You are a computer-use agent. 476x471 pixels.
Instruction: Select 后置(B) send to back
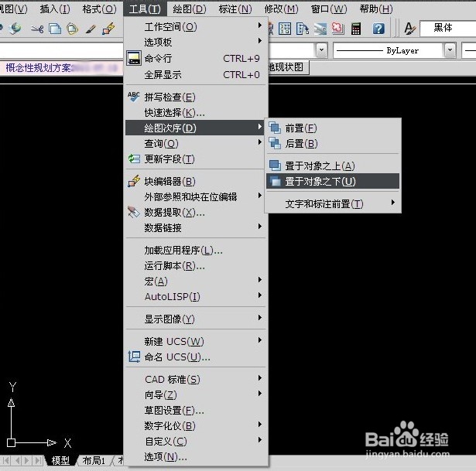click(333, 143)
